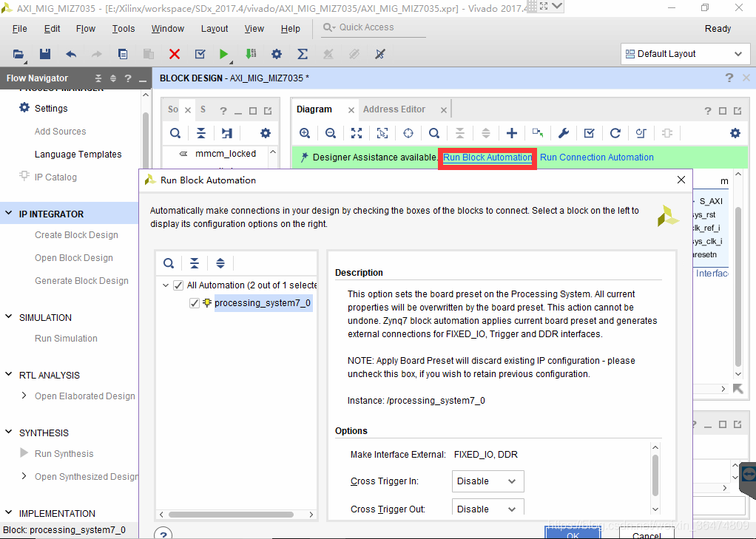Click the crosshair auto-center icon in Diagram
This screenshot has height=539, width=756.
[x=408, y=133]
